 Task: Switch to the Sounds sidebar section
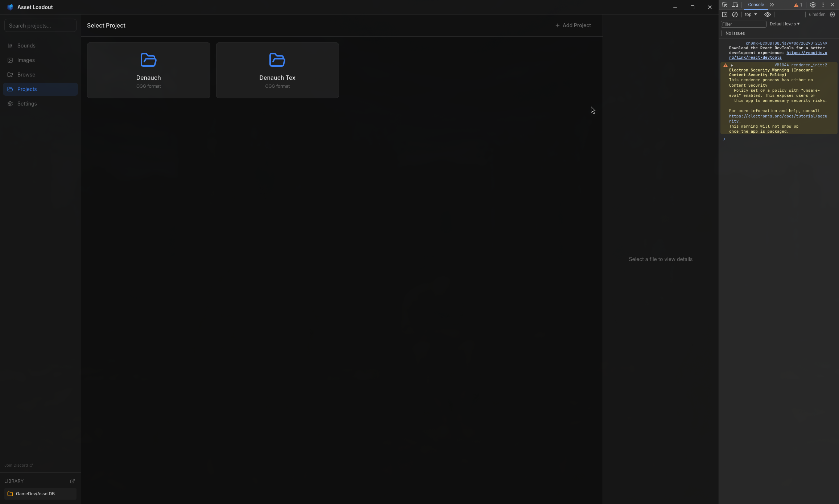click(26, 46)
